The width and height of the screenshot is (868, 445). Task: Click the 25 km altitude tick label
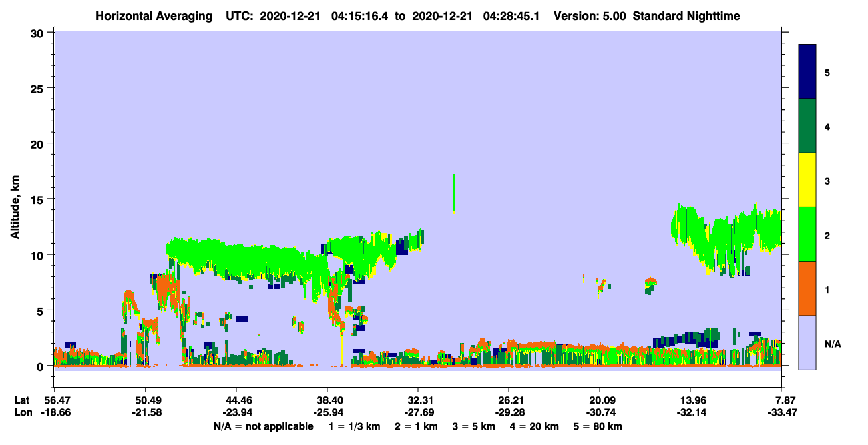(x=39, y=88)
